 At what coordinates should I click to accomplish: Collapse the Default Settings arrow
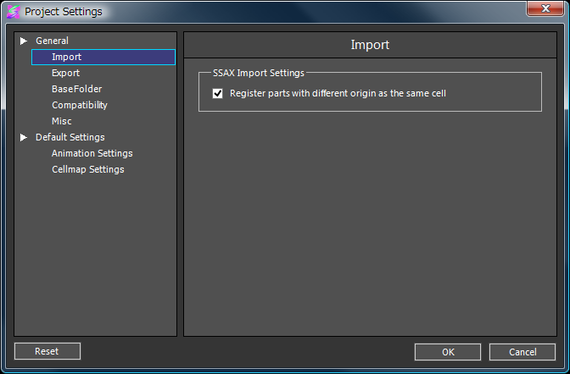point(24,137)
